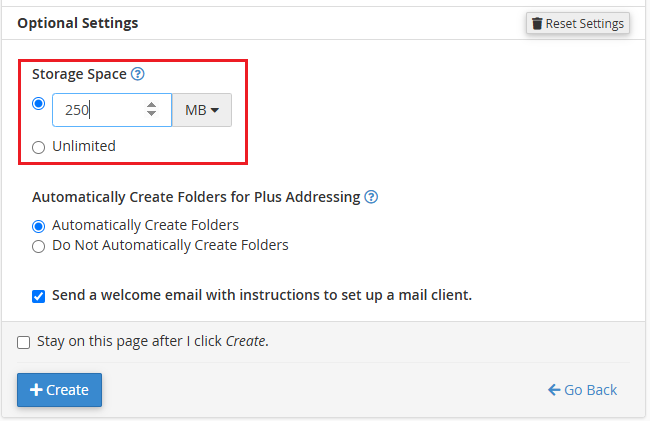Increase storage space with up arrow
This screenshot has height=421, width=650.
pos(151,104)
